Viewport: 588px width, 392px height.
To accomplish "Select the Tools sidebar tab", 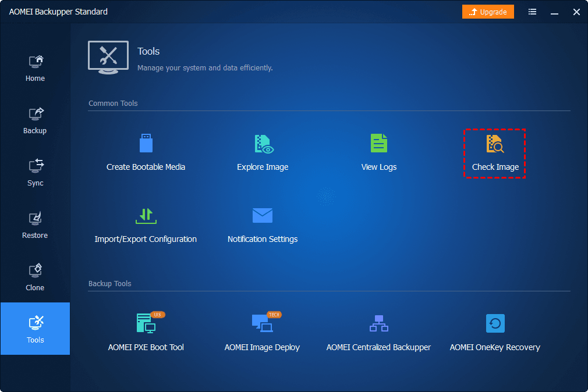I will [36, 329].
